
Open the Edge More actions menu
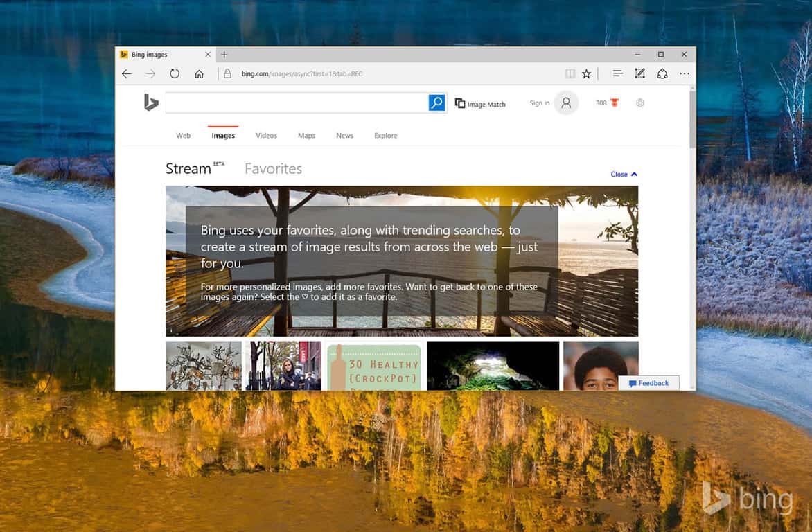point(684,73)
